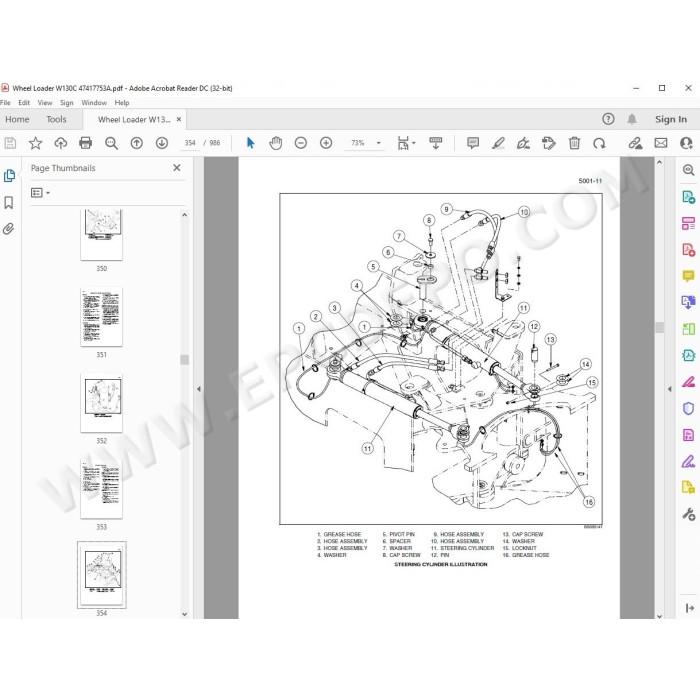This screenshot has width=700, height=700.
Task: Click the Print file icon
Action: (85, 143)
